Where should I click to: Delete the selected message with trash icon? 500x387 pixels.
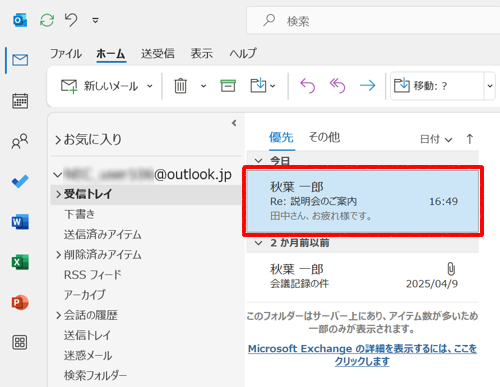click(180, 86)
